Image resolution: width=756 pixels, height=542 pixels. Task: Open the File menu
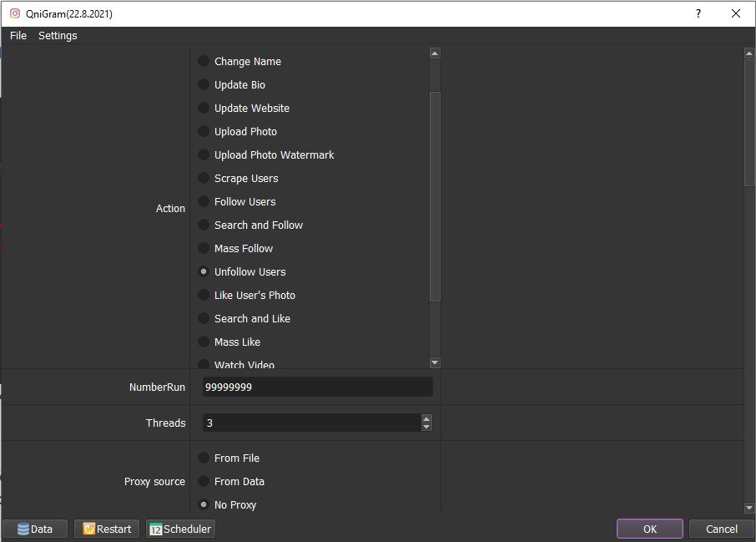click(18, 36)
